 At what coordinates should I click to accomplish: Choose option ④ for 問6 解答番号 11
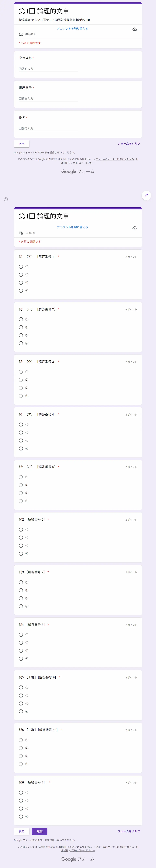coord(21,816)
